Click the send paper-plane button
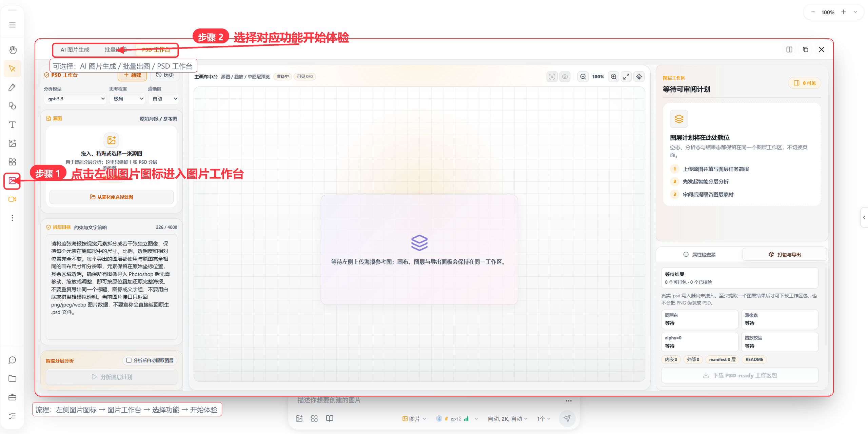868x434 pixels. [x=567, y=418]
